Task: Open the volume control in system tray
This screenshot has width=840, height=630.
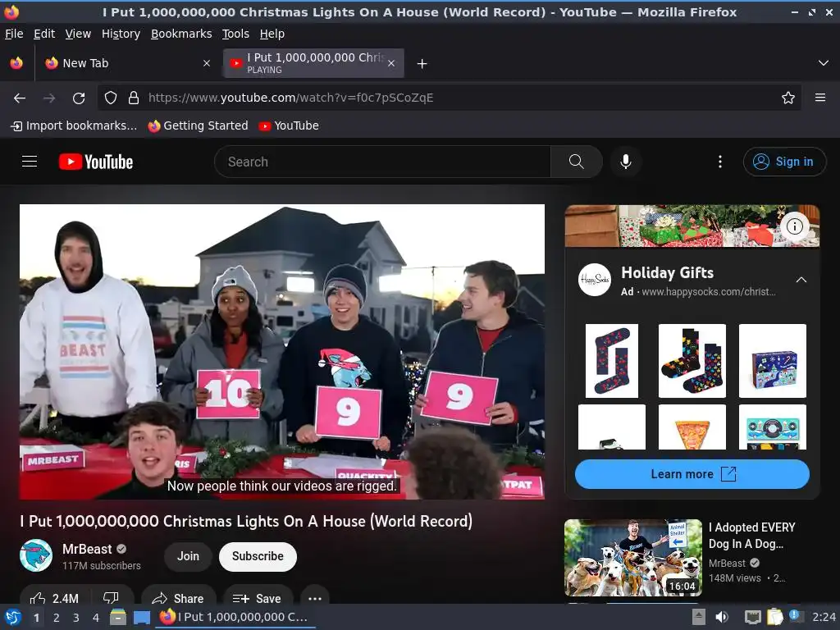Action: [722, 617]
